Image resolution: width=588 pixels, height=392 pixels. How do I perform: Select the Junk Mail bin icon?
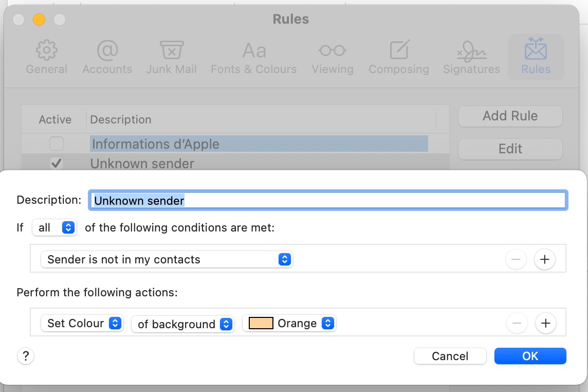[171, 51]
